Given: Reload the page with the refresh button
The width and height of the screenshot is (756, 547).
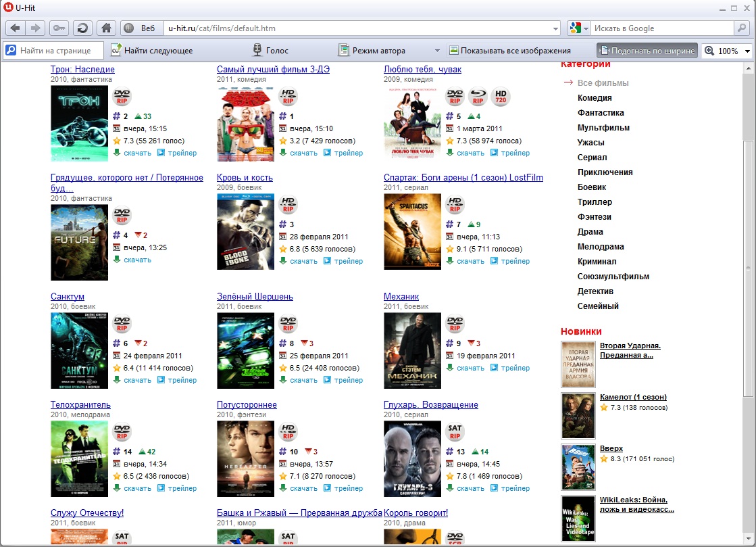Looking at the screenshot, I should (x=82, y=28).
